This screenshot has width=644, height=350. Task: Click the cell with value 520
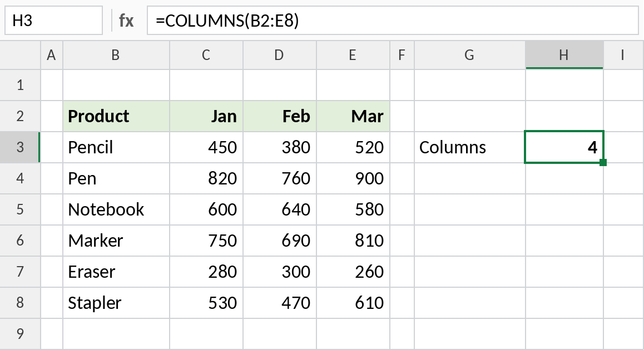353,147
